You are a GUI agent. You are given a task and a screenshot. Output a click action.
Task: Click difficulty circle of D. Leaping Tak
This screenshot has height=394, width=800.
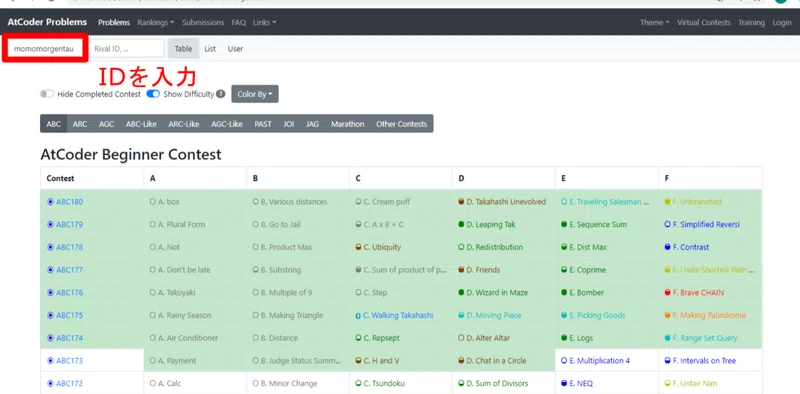coord(461,225)
